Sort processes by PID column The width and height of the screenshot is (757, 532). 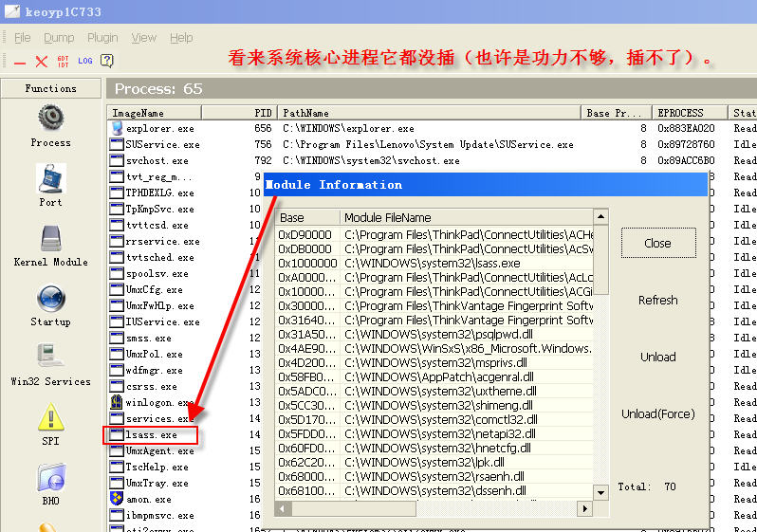pyautogui.click(x=239, y=113)
